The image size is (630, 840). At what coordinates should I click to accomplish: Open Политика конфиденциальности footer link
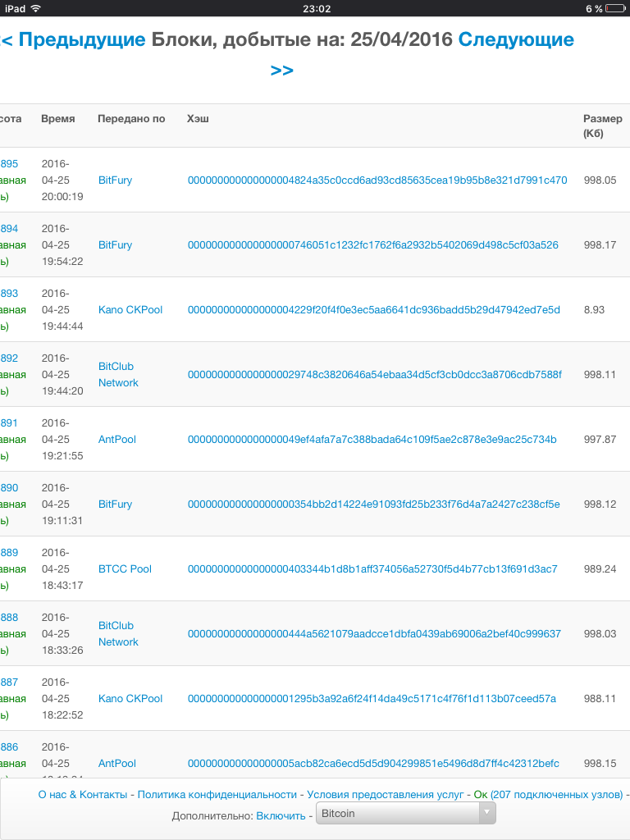tap(217, 794)
